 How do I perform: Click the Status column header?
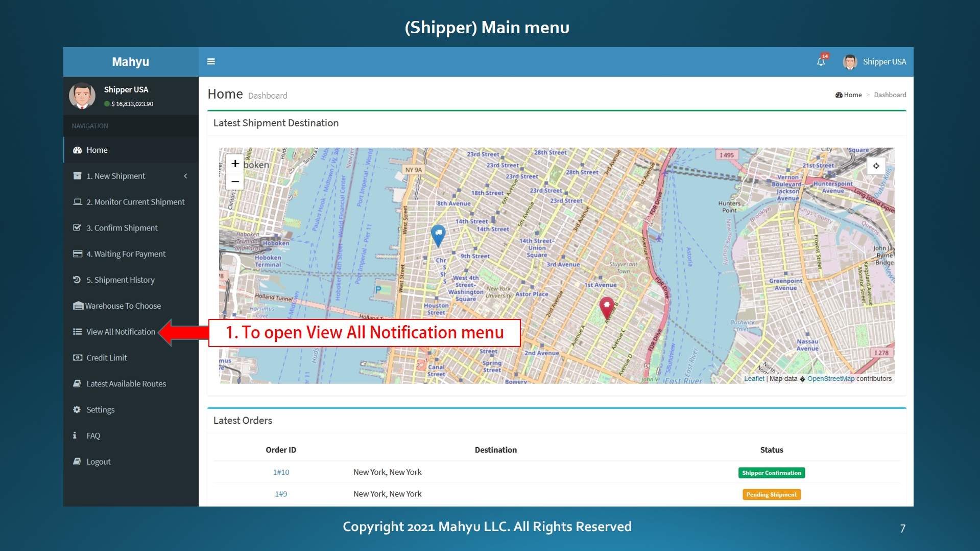(771, 450)
